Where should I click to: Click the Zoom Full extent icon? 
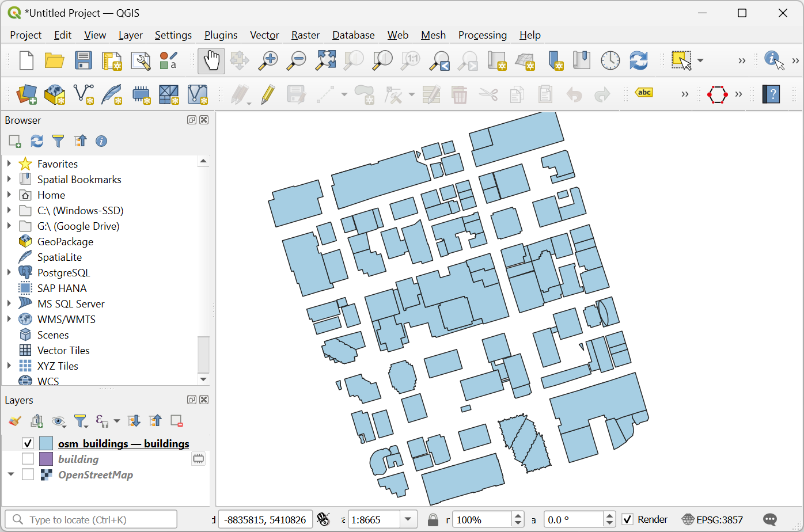click(325, 60)
